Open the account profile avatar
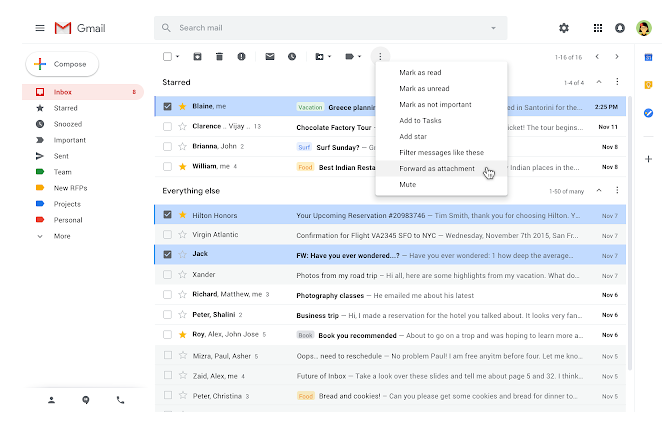The height and width of the screenshot is (422, 667). click(x=644, y=28)
